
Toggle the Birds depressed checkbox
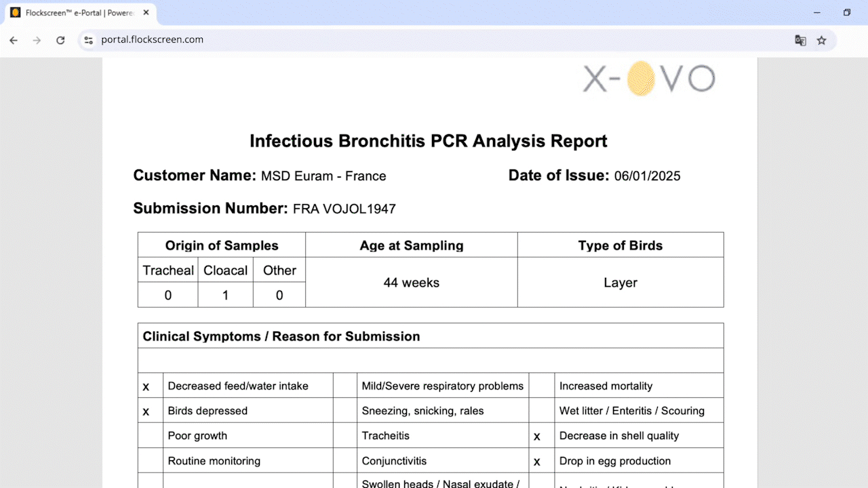146,411
